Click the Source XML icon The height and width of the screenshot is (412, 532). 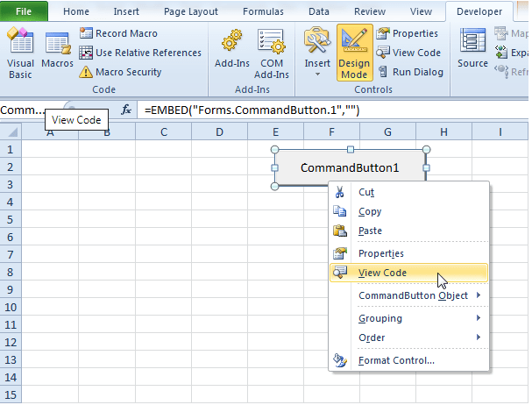(473, 51)
